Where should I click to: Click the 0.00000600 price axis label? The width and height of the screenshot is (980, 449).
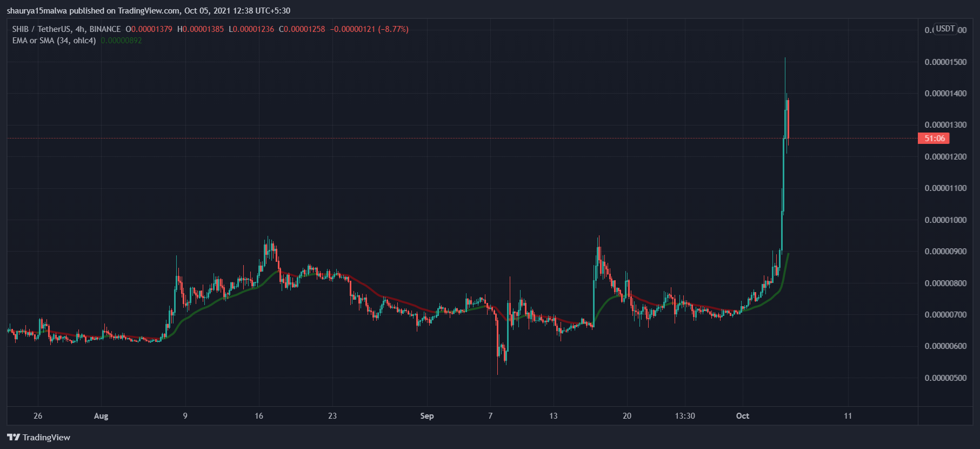pyautogui.click(x=945, y=346)
